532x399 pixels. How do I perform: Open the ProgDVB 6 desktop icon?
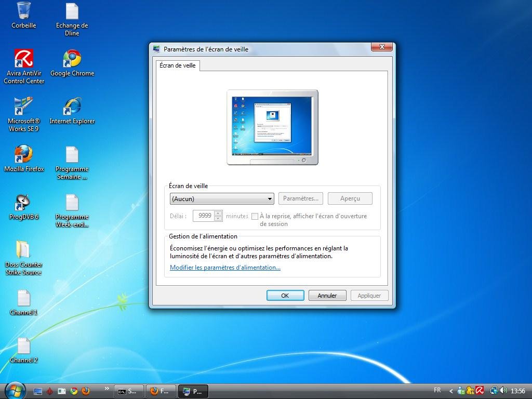click(23, 203)
